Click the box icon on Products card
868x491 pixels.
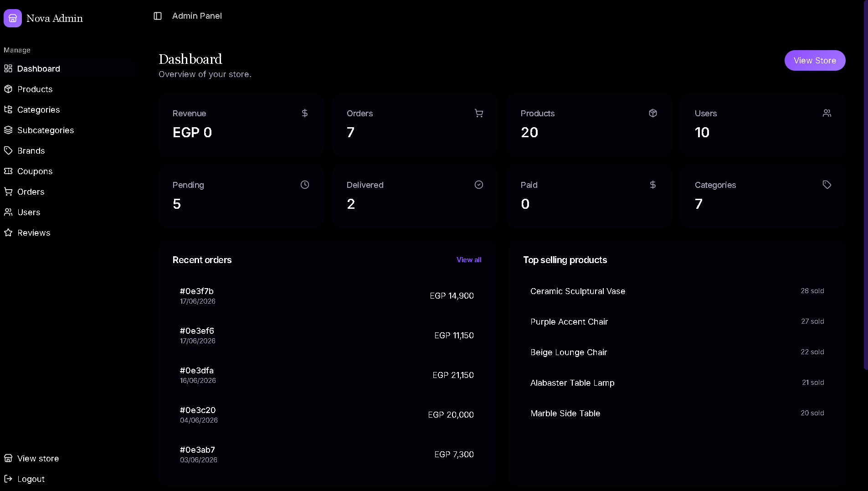point(653,113)
